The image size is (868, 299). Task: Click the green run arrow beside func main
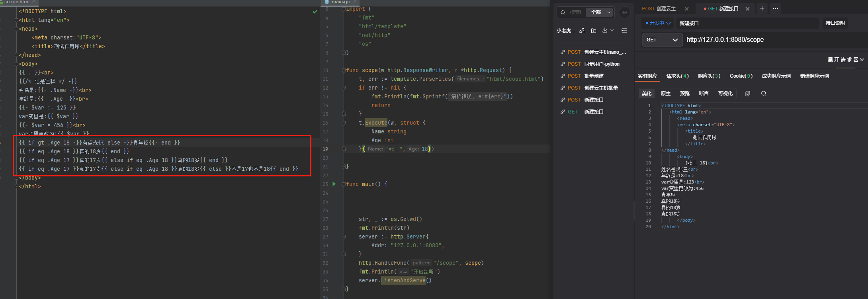click(x=334, y=184)
